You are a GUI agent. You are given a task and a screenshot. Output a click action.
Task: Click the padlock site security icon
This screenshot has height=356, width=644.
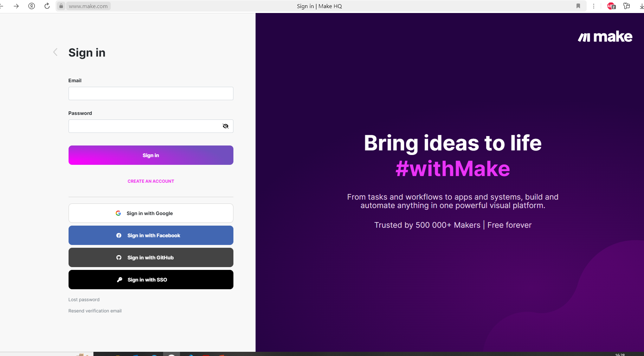pos(61,6)
